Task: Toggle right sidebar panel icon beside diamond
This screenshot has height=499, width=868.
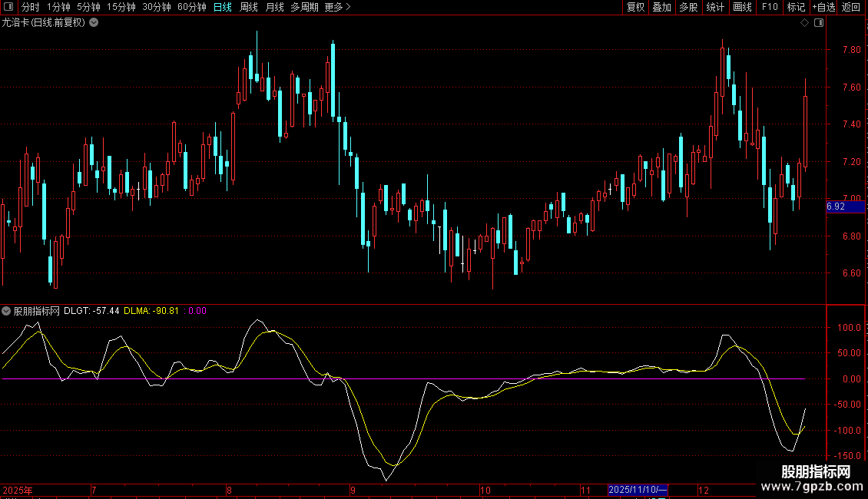Action: (819, 23)
